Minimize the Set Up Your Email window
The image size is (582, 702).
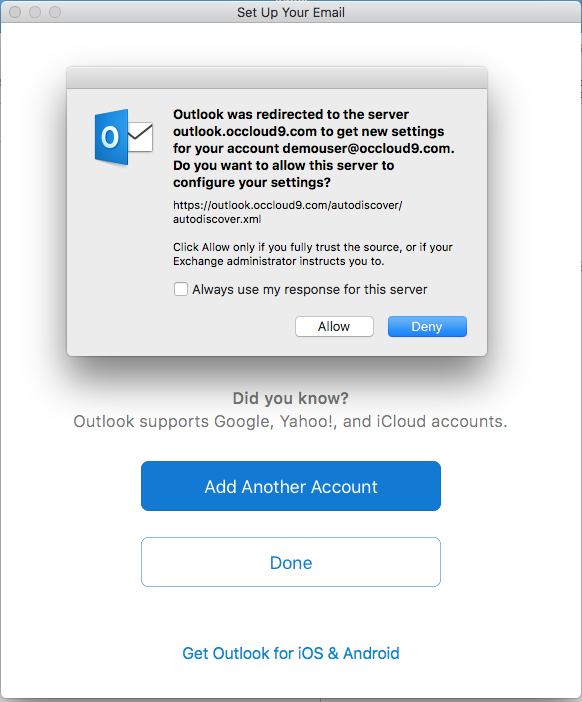click(35, 12)
